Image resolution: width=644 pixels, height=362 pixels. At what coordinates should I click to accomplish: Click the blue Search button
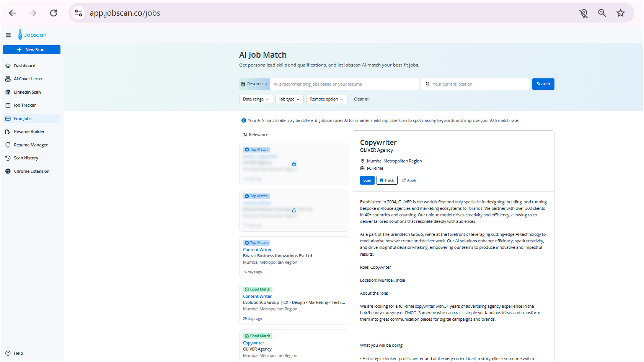coord(543,84)
